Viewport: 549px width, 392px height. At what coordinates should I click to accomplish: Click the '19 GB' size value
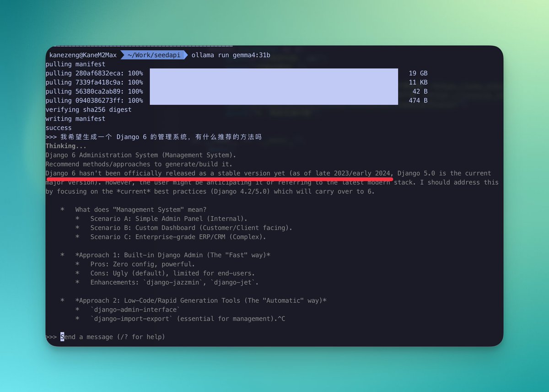[418, 73]
